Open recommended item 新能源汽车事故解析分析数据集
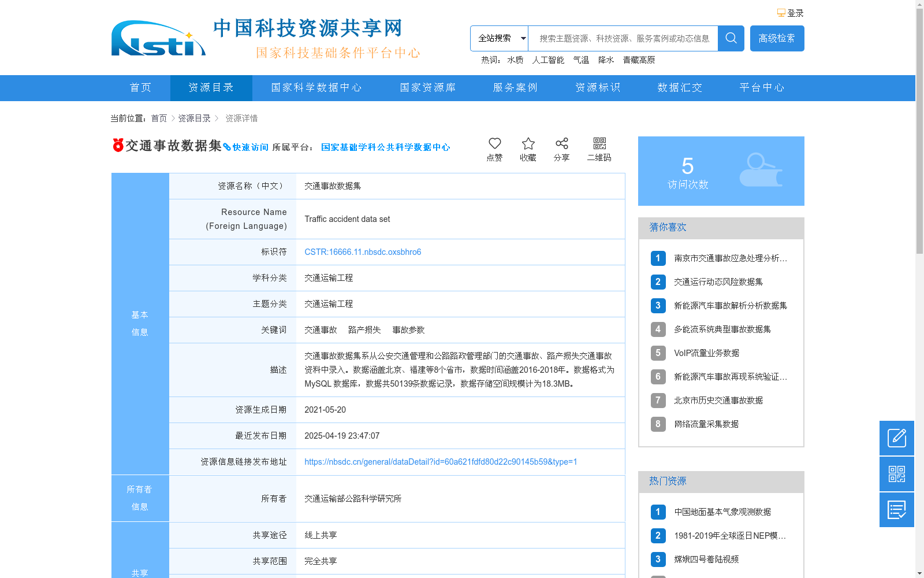Image resolution: width=924 pixels, height=578 pixels. (731, 306)
